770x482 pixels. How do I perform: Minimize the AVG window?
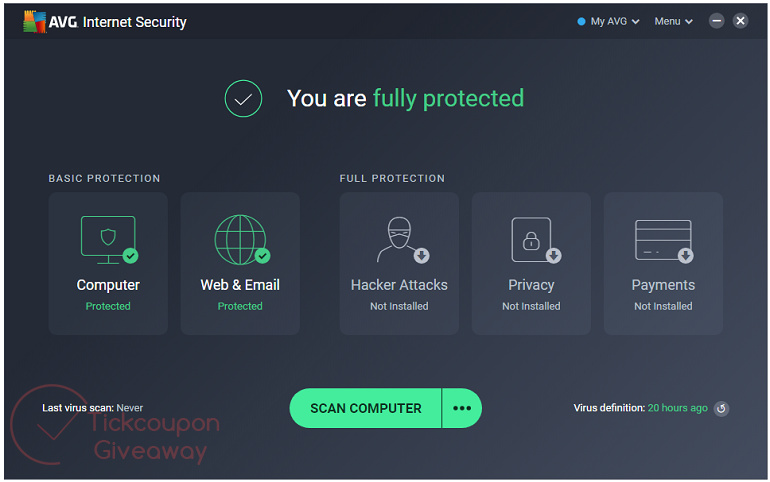click(x=717, y=21)
